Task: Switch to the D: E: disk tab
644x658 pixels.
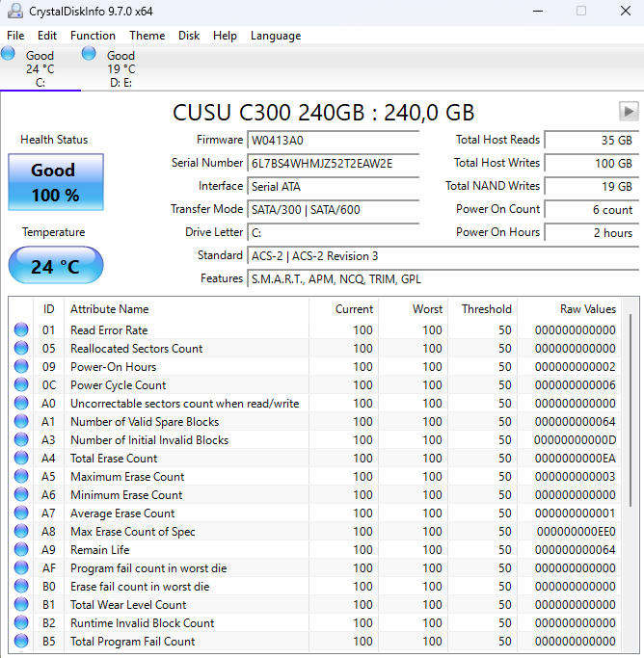Action: click(x=121, y=68)
